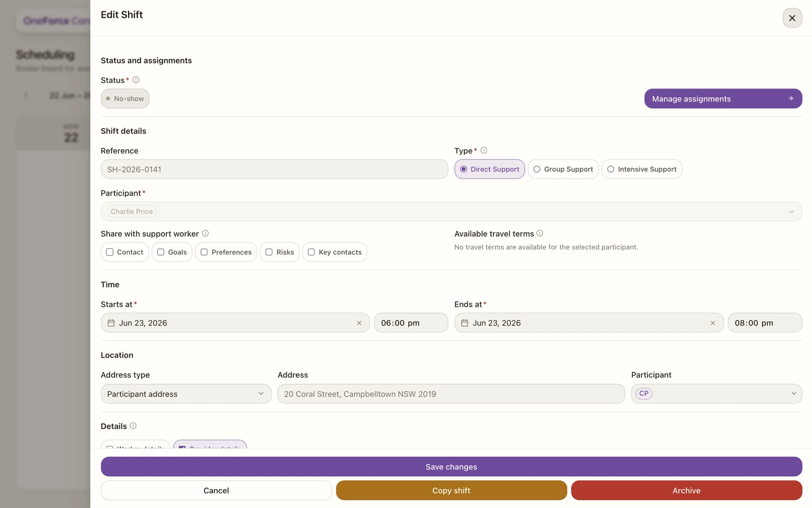Tick the Key contacts checkbox
This screenshot has height=508, width=812.
coord(311,252)
